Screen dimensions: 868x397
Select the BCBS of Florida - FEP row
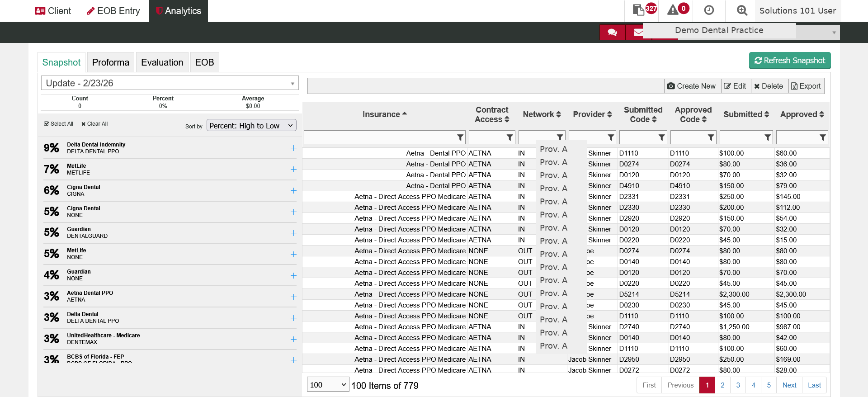point(170,359)
